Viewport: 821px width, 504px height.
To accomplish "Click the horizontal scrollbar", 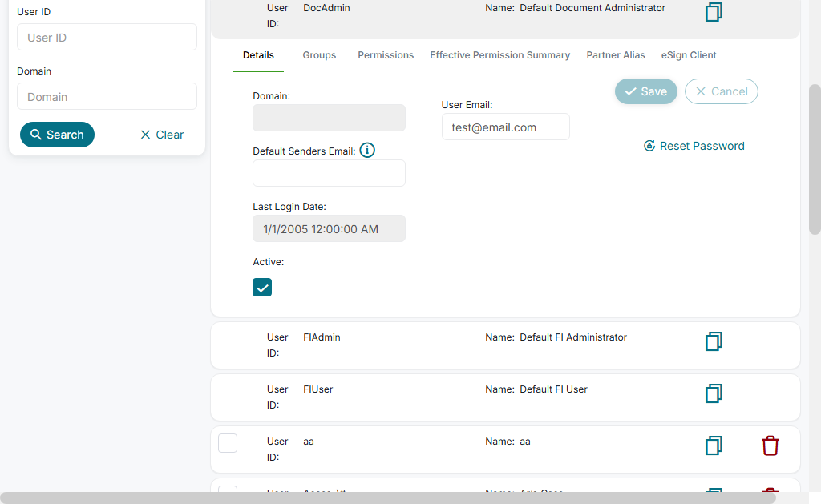I will tap(388, 498).
